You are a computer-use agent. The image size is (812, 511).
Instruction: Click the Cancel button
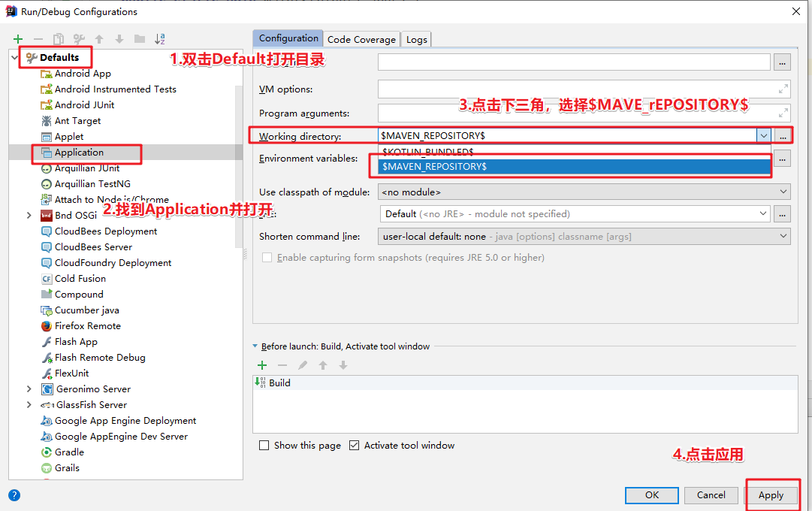711,495
